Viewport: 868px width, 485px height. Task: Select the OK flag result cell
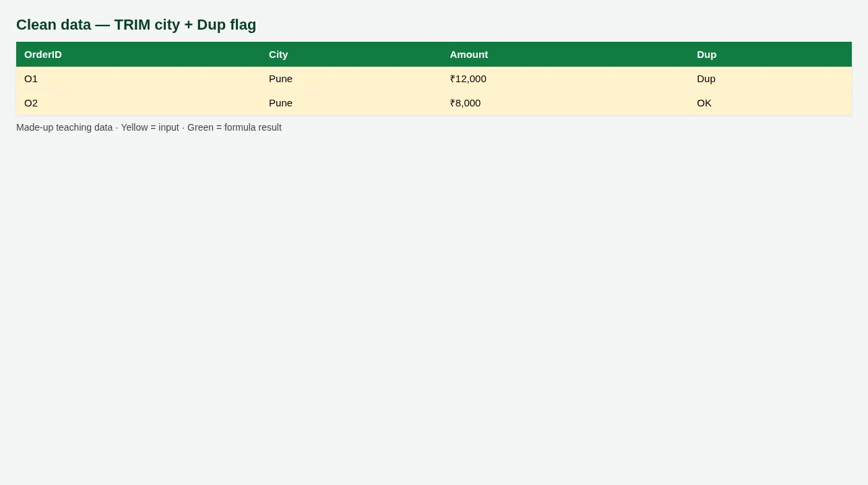(770, 103)
